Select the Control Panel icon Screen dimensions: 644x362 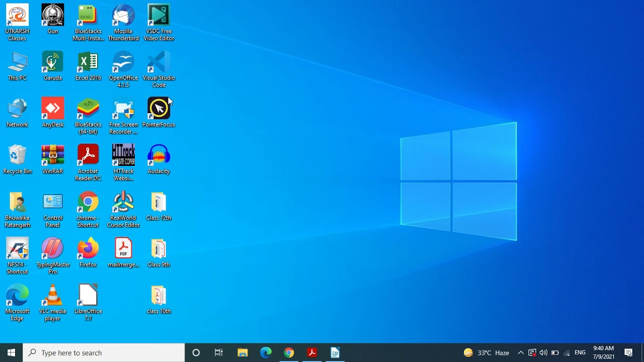53,210
